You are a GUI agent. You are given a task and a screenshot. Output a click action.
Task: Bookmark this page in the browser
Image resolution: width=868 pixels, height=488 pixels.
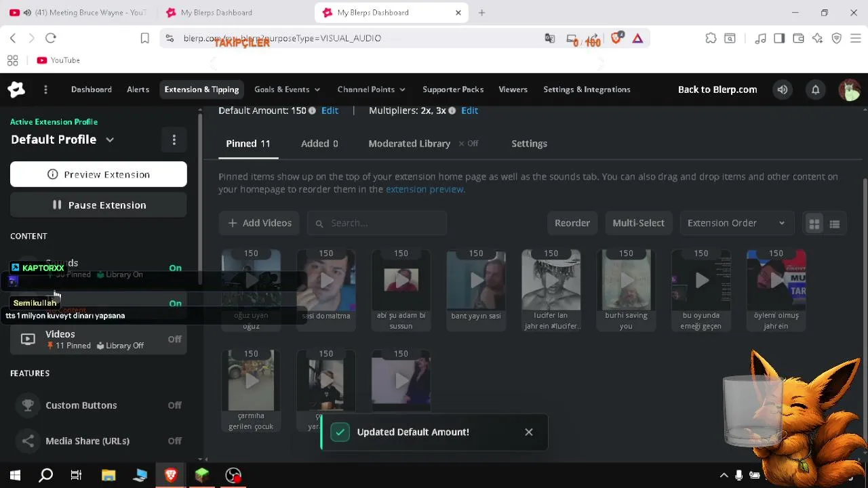point(144,38)
